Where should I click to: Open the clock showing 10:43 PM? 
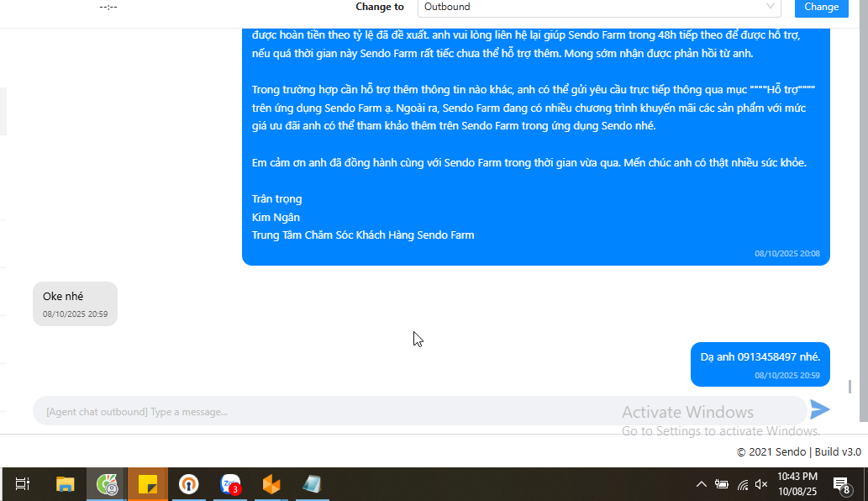[x=797, y=484]
